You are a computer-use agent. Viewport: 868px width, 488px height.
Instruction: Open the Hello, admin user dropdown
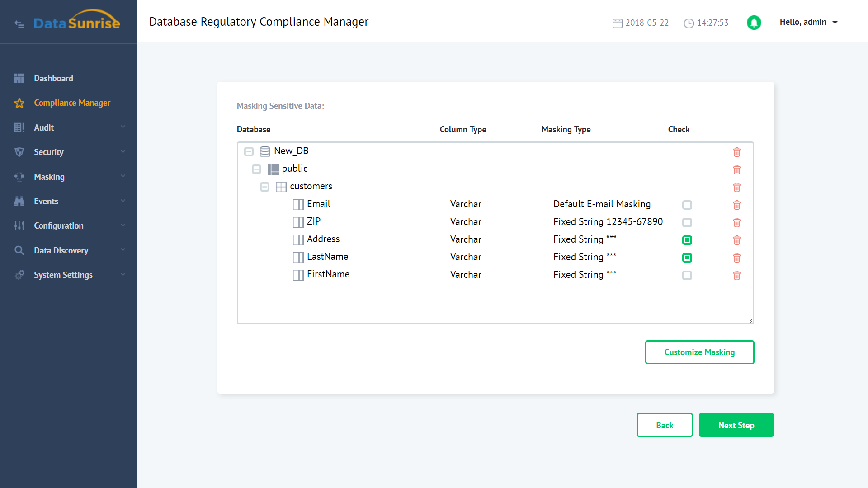point(808,22)
